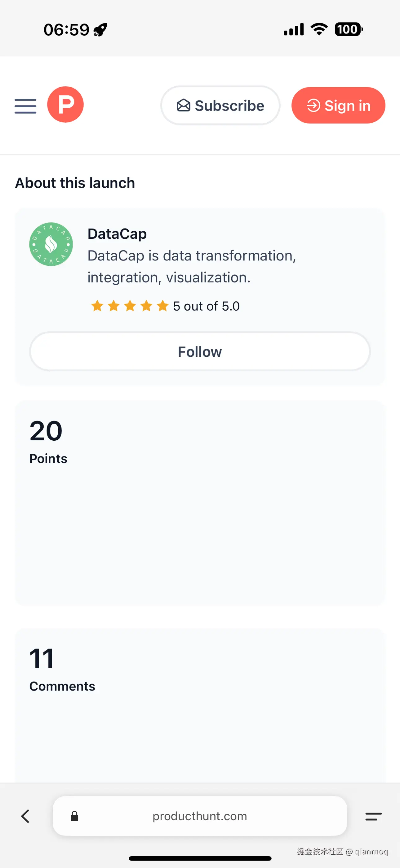This screenshot has height=868, width=400.
Task: Tap the Product Hunt logo
Action: coord(65,104)
